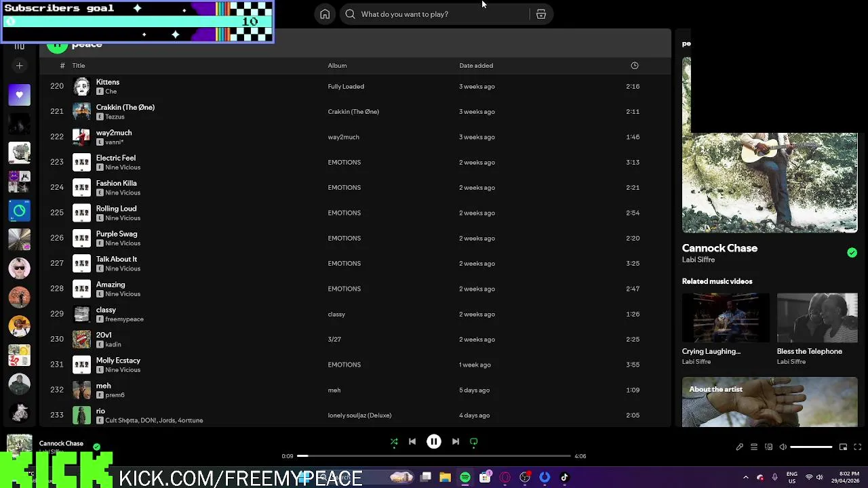Sort by duration via the clock icon
Viewport: 868px width, 488px height.
coord(635,66)
